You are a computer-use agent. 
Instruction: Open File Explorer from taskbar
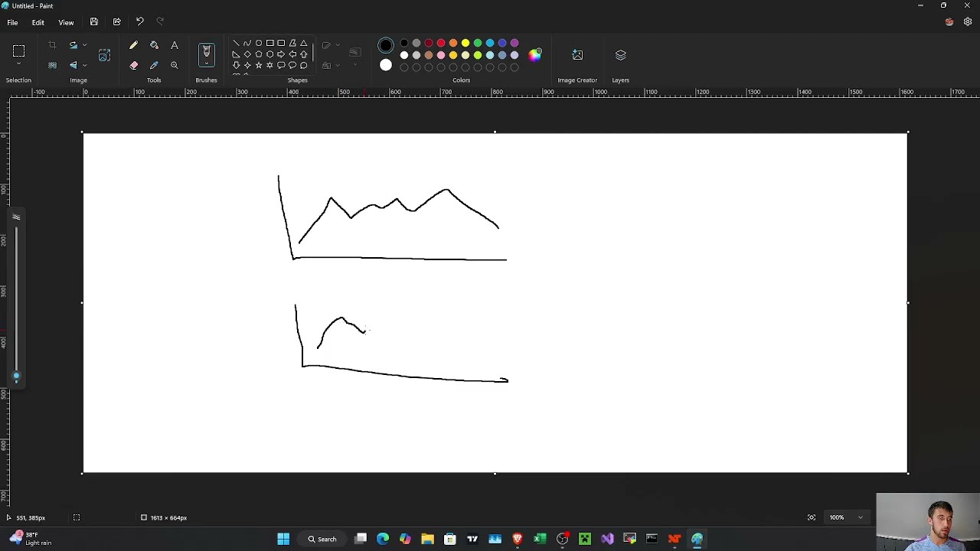coord(427,539)
